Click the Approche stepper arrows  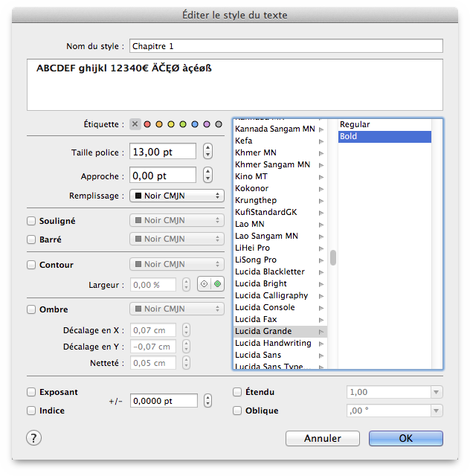pos(207,176)
